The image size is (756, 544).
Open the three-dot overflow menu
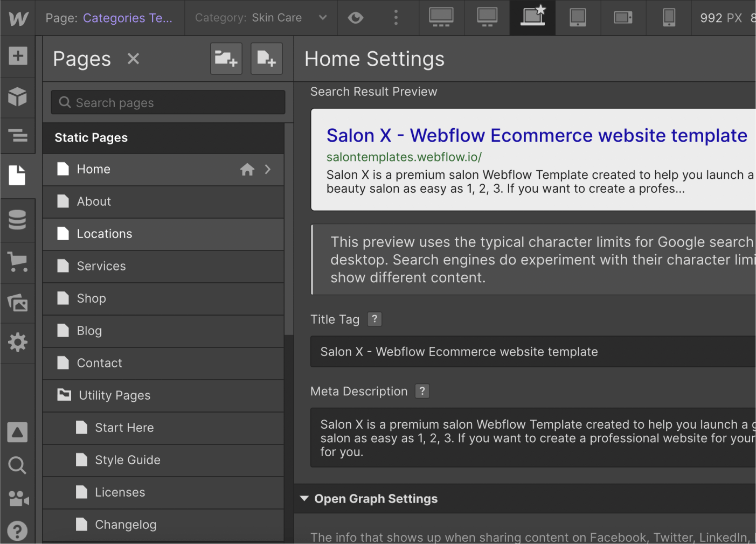(x=396, y=17)
